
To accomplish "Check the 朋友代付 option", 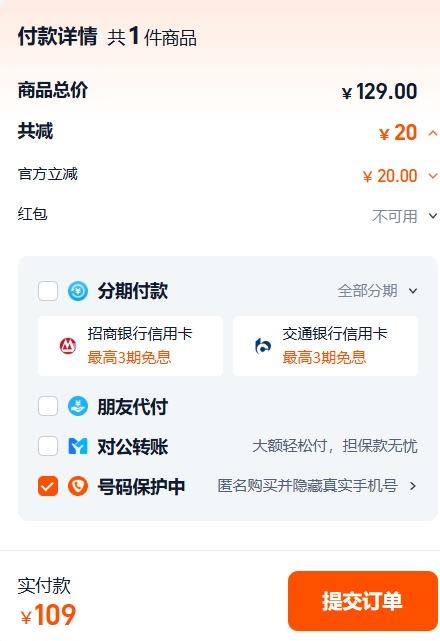I will pos(48,406).
